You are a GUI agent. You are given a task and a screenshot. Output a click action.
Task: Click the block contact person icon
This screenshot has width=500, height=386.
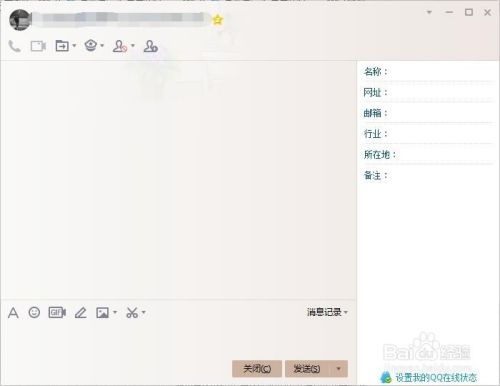coord(120,46)
